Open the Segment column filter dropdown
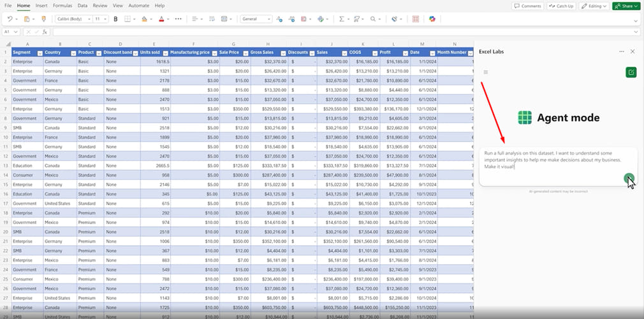Image resolution: width=644 pixels, height=319 pixels. (40, 52)
